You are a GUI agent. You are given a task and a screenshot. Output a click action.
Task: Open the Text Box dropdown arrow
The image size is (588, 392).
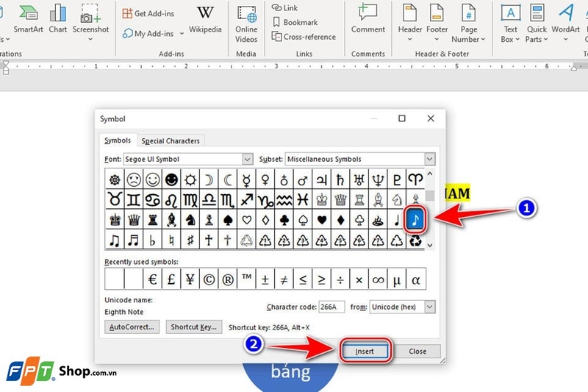pyautogui.click(x=517, y=39)
